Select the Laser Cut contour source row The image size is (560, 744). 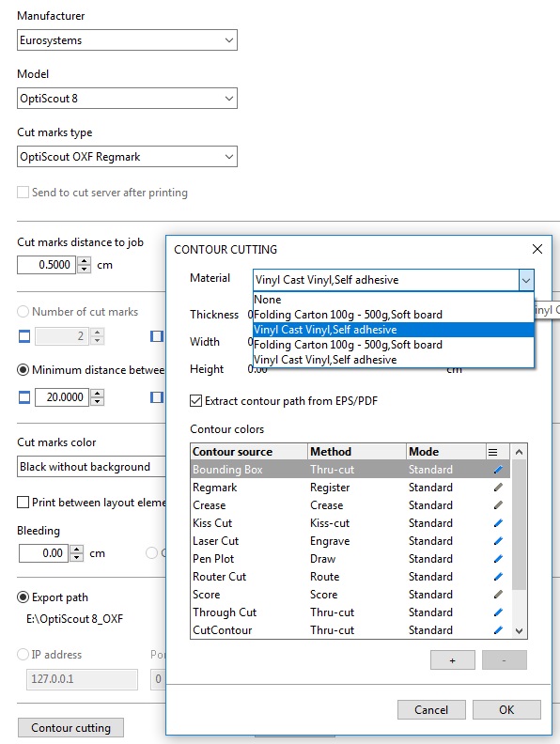click(350, 541)
